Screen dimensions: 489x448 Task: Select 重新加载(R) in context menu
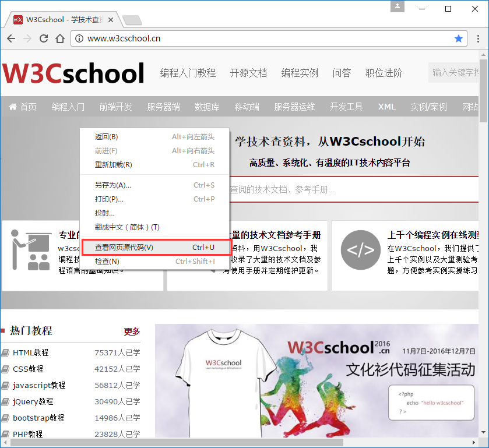pos(154,165)
